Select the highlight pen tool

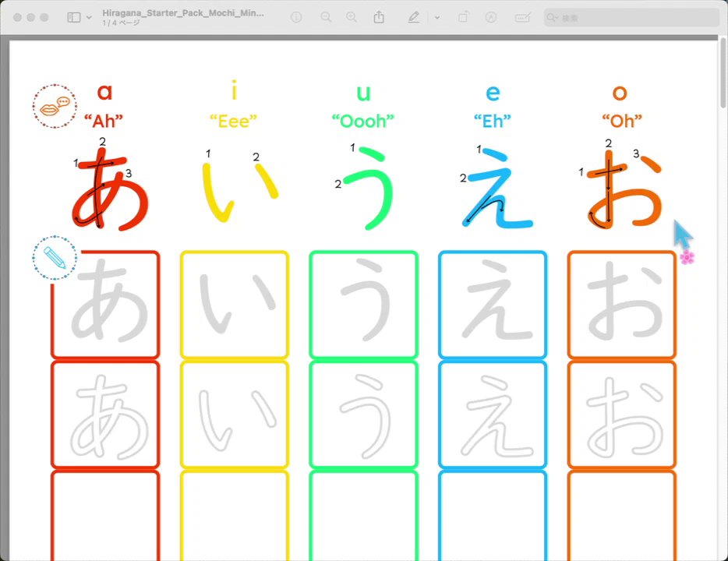point(413,18)
